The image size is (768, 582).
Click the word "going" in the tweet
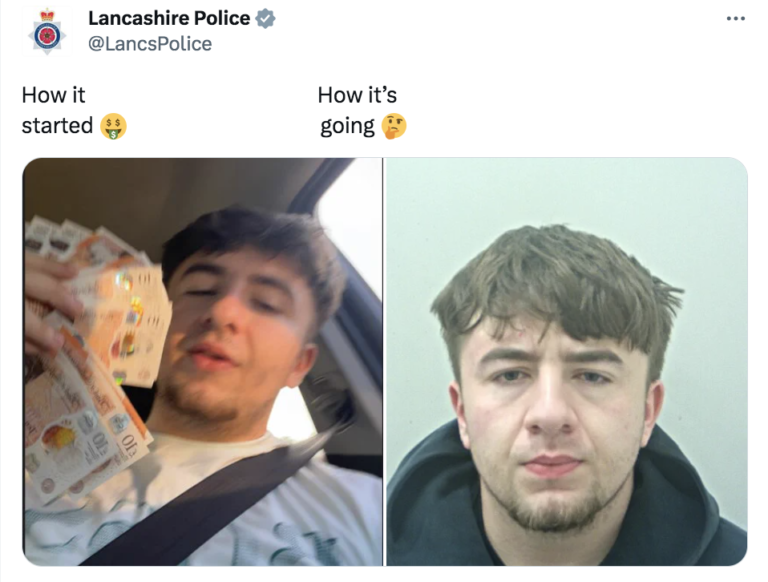click(x=347, y=126)
